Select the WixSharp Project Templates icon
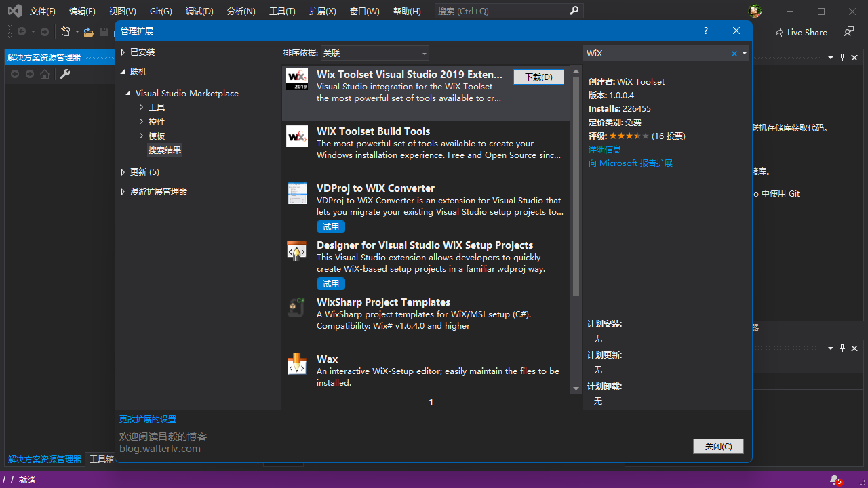Viewport: 868px width, 488px height. [x=296, y=307]
